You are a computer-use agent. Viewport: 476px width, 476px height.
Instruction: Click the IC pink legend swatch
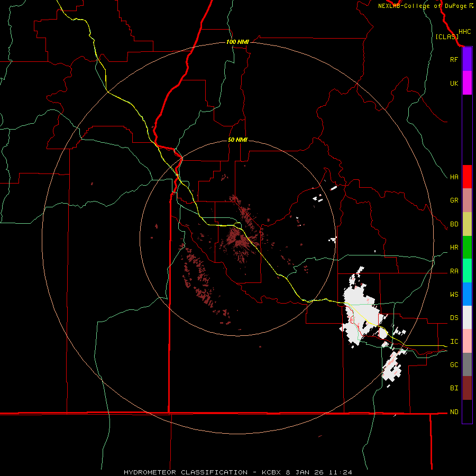coord(467,341)
